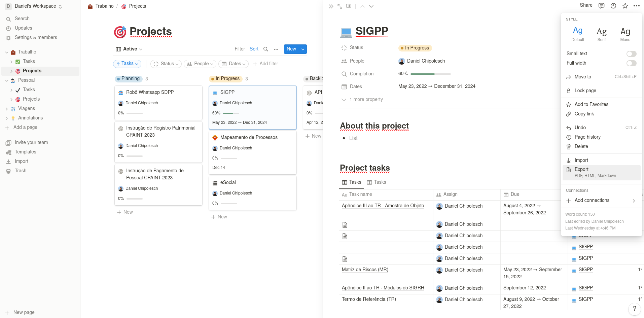This screenshot has height=318, width=644.
Task: Choose Move to in the menu
Action: tap(583, 77)
